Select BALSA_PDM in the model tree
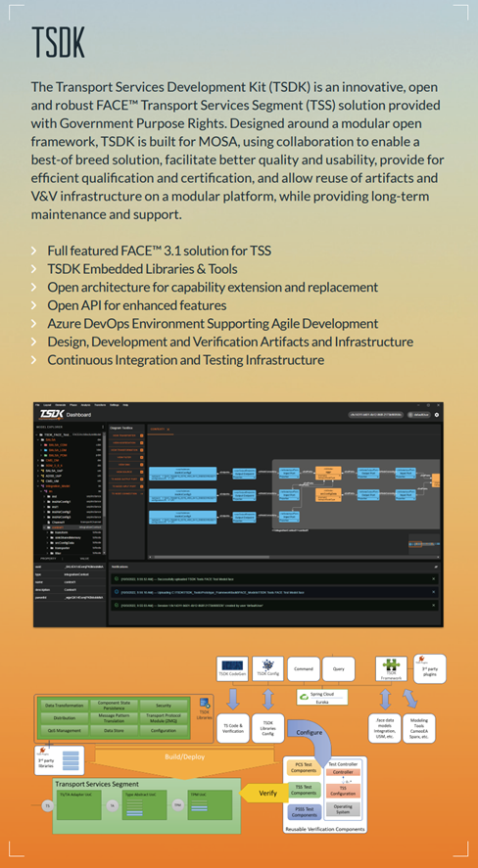The image size is (478, 868). point(58,456)
